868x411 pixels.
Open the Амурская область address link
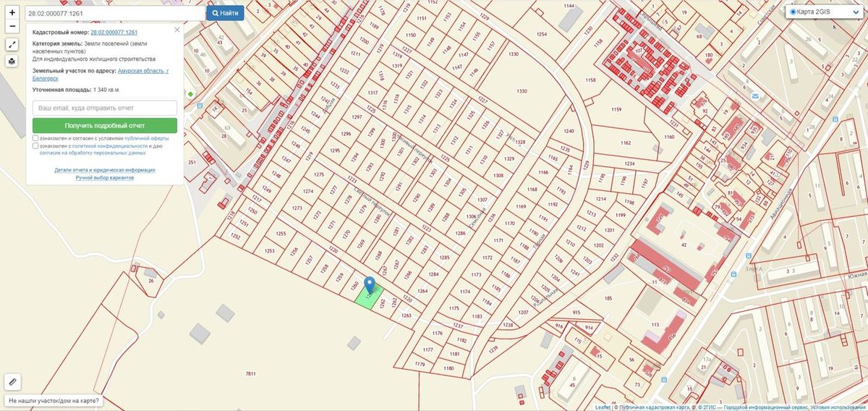pyautogui.click(x=144, y=70)
